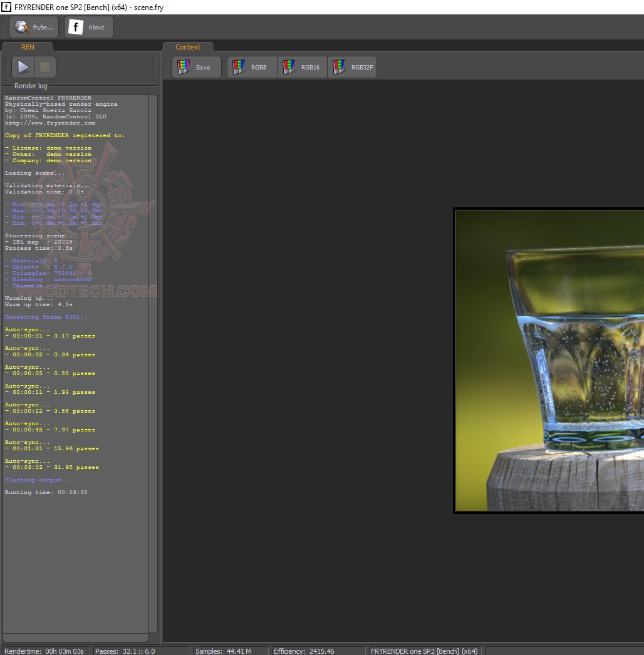This screenshot has width=644, height=655.
Task: Click the 'Render log' section heading
Action: (x=31, y=86)
